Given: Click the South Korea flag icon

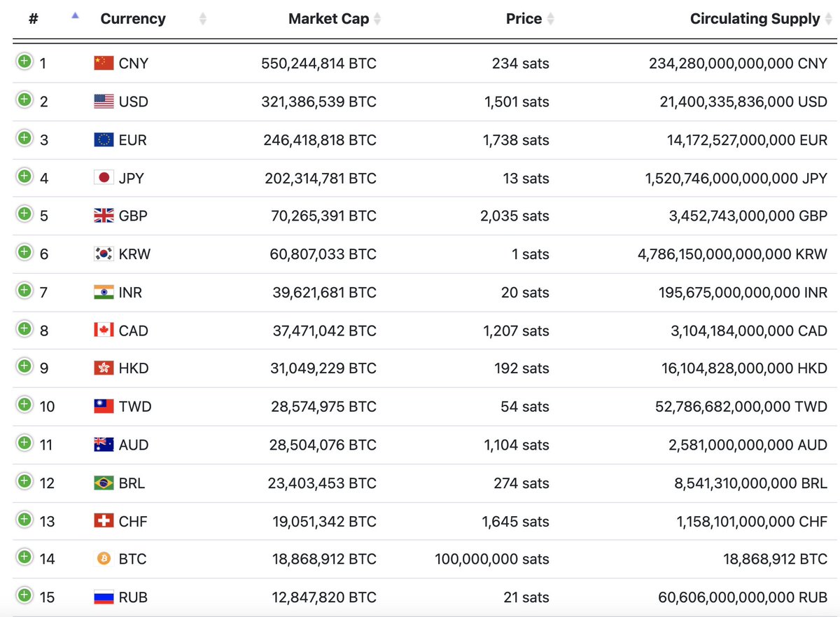Looking at the screenshot, I should coord(104,254).
